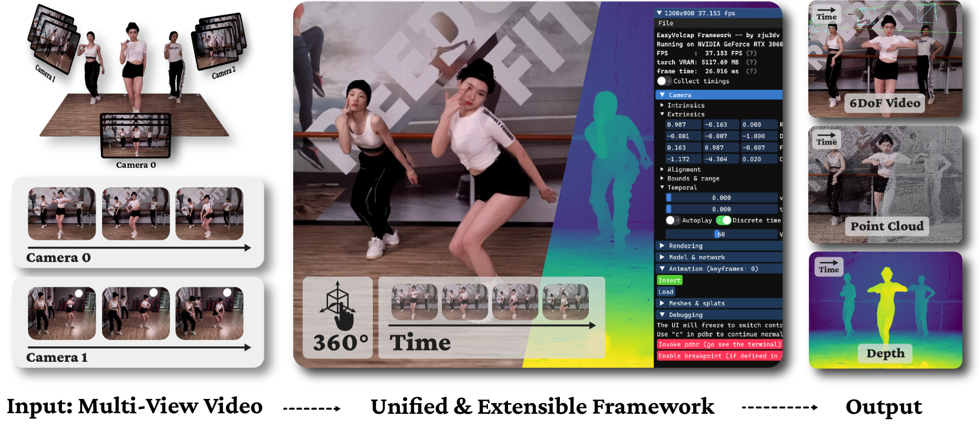The height and width of the screenshot is (425, 980).
Task: Click the lower 0.000 slider under Temporal
Action: [x=721, y=209]
